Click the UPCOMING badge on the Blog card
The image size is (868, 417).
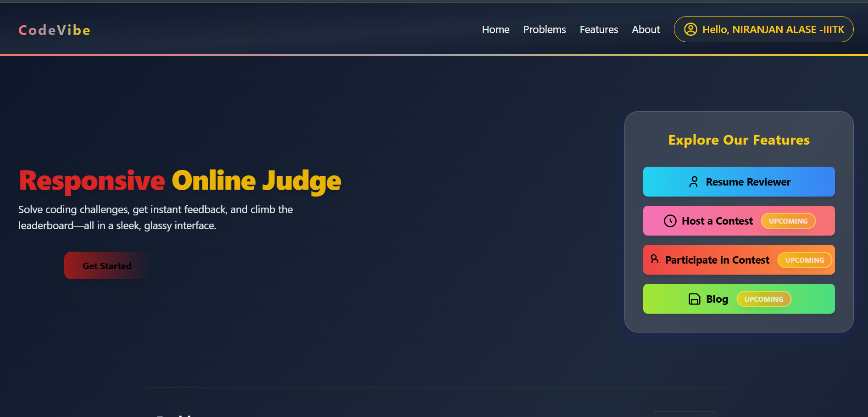(x=764, y=299)
